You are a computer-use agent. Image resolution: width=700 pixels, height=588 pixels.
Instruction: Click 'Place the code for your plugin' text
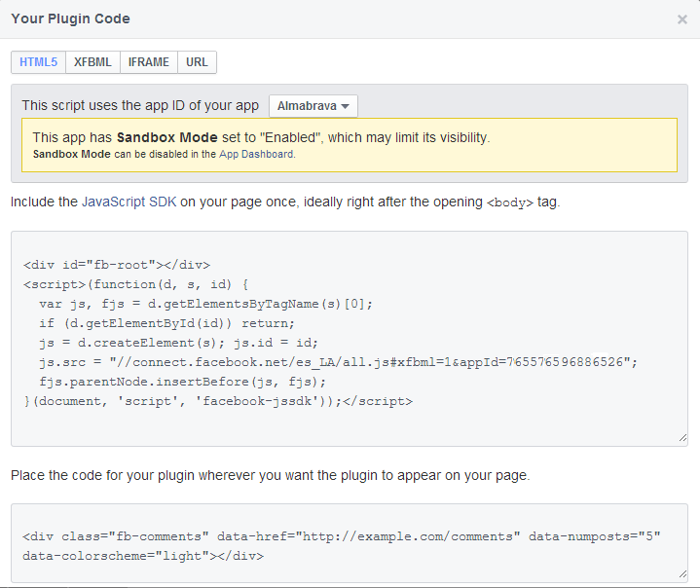pos(270,475)
